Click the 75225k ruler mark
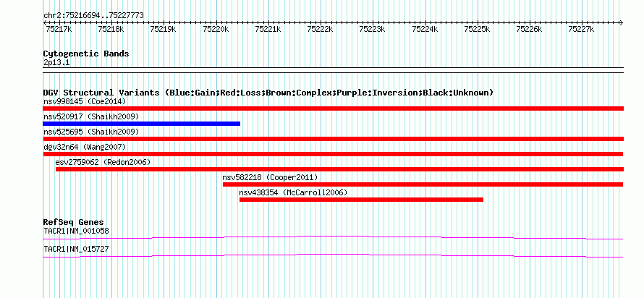 [477, 29]
